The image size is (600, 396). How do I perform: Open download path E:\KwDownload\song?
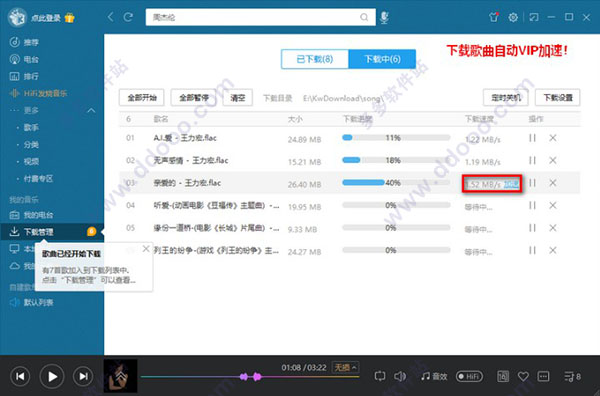pyautogui.click(x=343, y=98)
